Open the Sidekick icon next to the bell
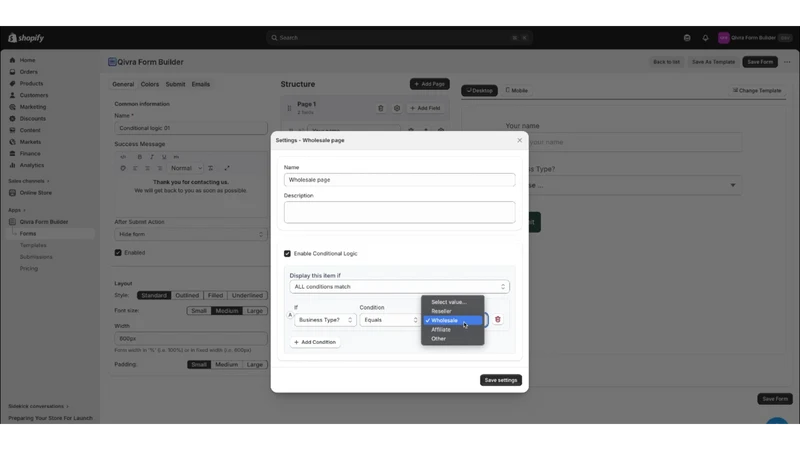Image resolution: width=800 pixels, height=450 pixels. coord(687,38)
